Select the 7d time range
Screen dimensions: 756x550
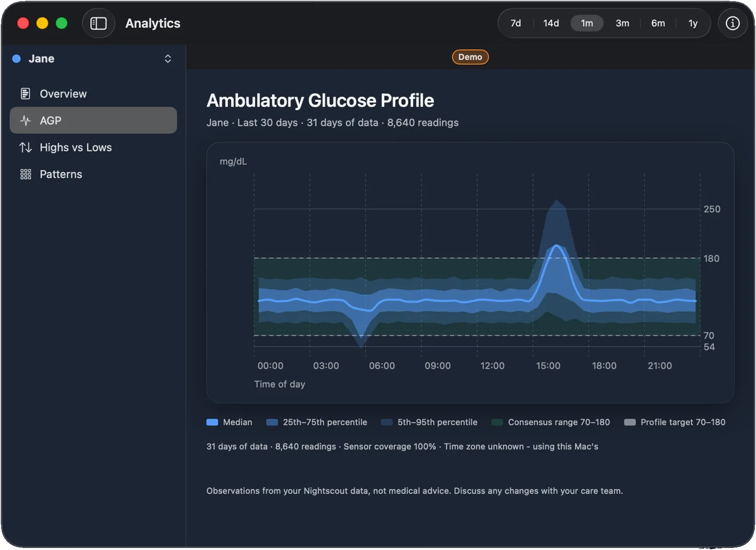click(x=516, y=23)
